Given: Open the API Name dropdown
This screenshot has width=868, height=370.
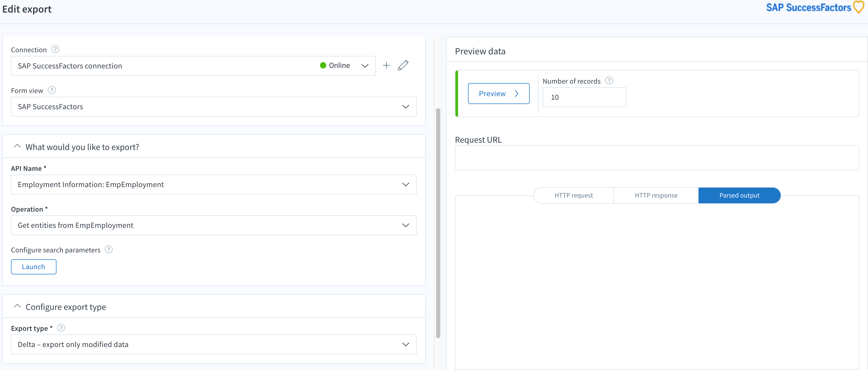Looking at the screenshot, I should [214, 184].
